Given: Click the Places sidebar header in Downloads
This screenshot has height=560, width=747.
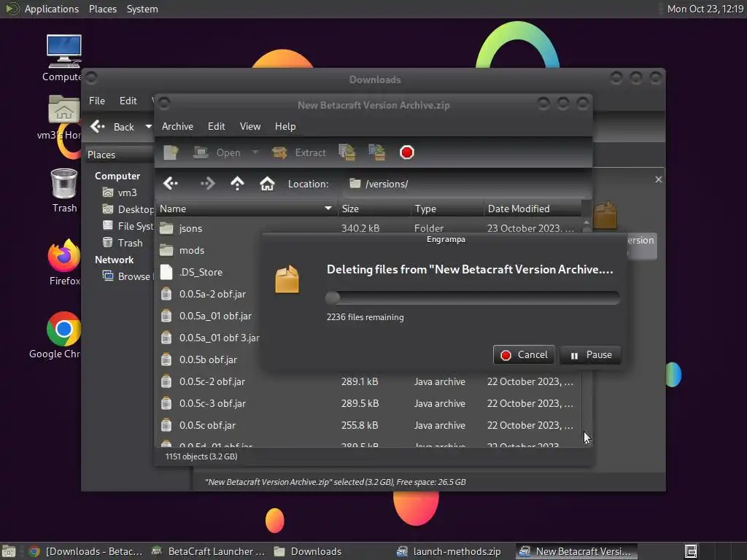Looking at the screenshot, I should point(120,155).
